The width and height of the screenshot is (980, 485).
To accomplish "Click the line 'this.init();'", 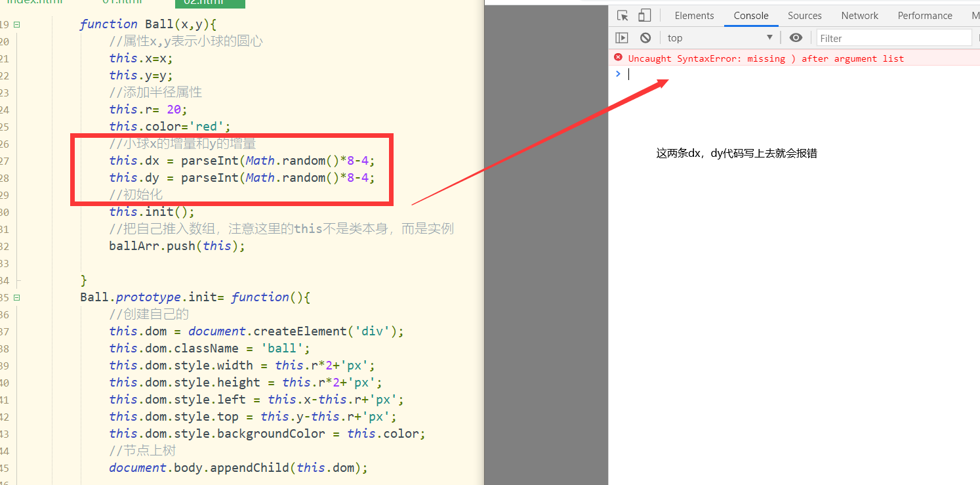I will coord(152,212).
